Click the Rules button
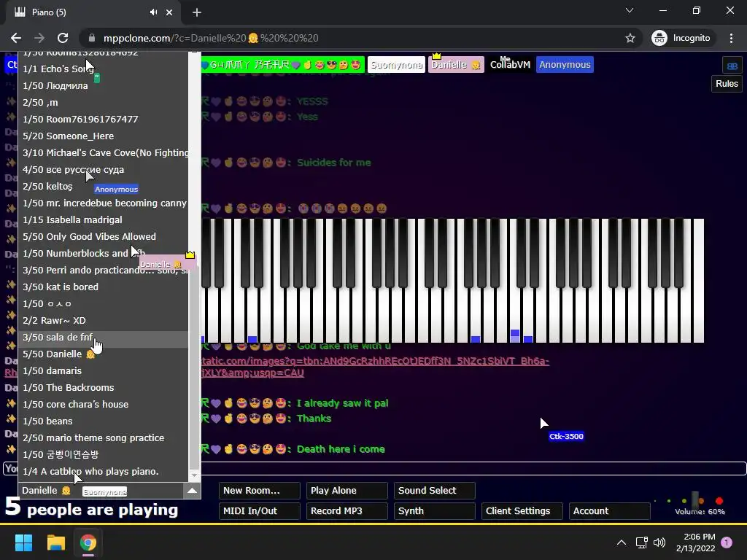Image resolution: width=747 pixels, height=560 pixels. [x=727, y=84]
